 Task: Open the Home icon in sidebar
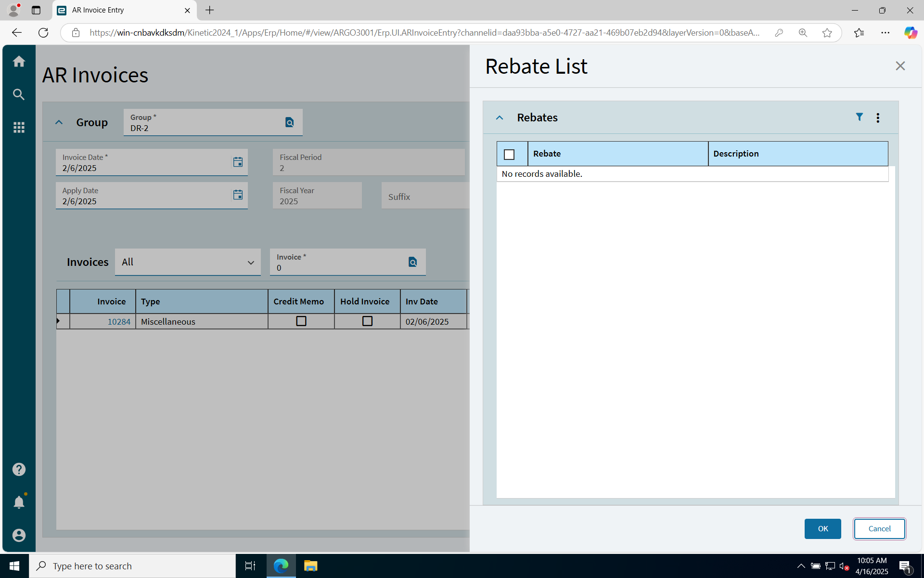[x=19, y=61]
